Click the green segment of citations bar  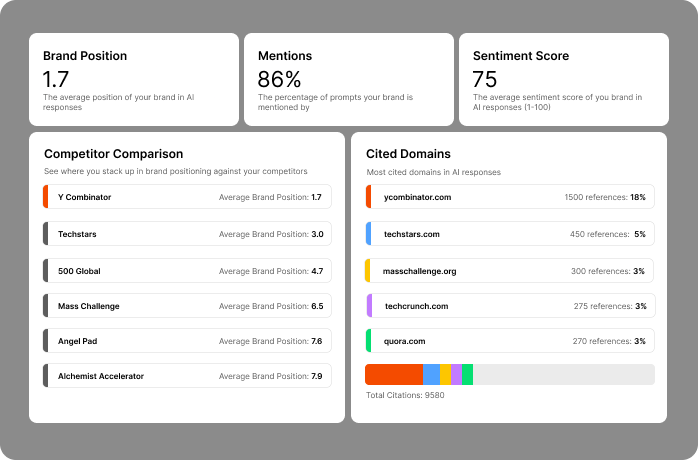click(467, 374)
